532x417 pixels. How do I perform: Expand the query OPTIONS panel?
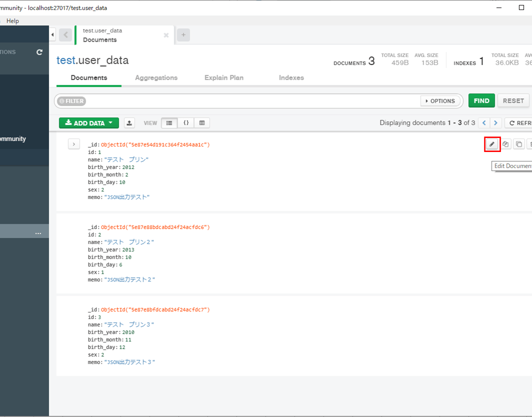(440, 101)
